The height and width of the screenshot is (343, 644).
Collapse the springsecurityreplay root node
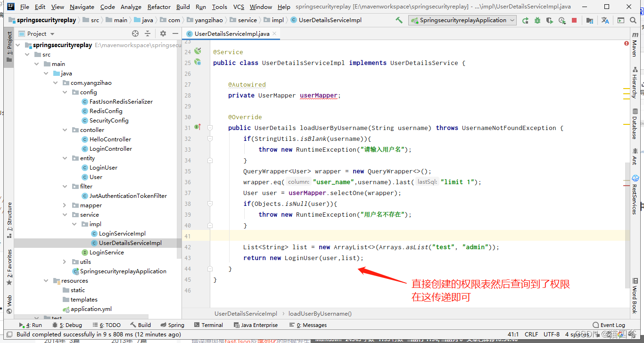[x=18, y=45]
